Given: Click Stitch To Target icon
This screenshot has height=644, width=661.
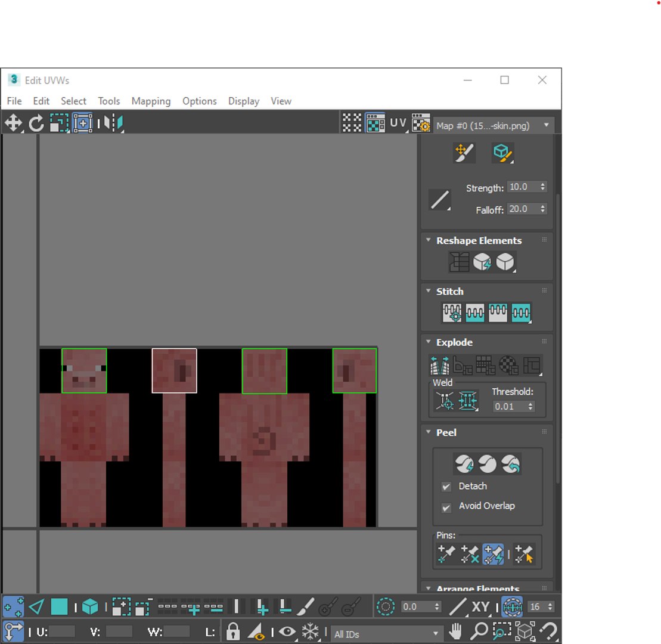Looking at the screenshot, I should click(452, 313).
